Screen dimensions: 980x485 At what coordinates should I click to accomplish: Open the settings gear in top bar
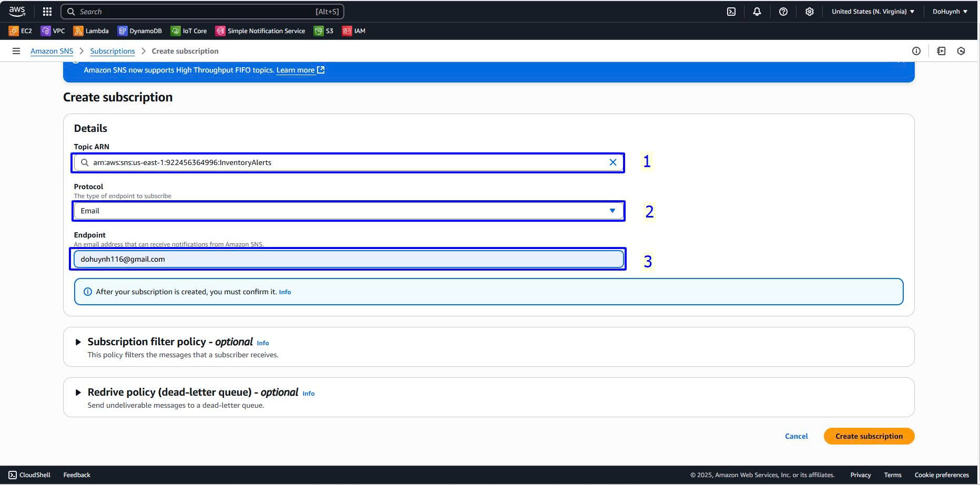click(x=810, y=12)
